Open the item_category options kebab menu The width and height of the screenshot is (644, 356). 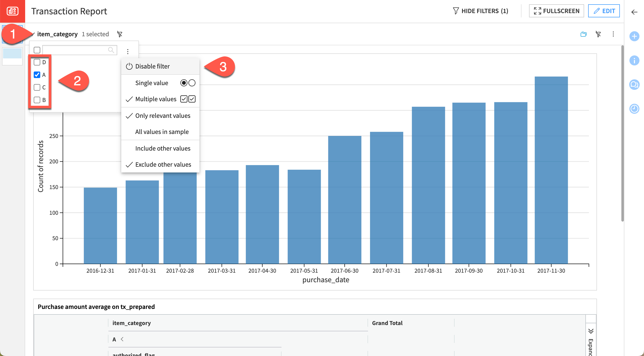(128, 51)
